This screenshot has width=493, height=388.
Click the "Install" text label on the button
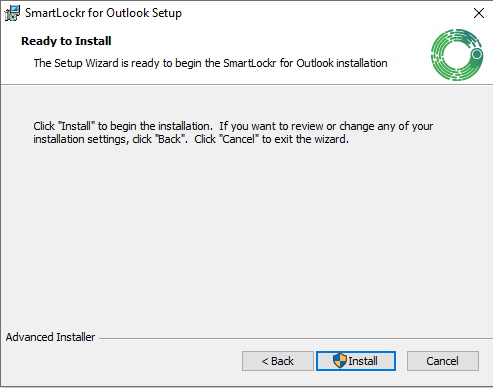tap(363, 361)
